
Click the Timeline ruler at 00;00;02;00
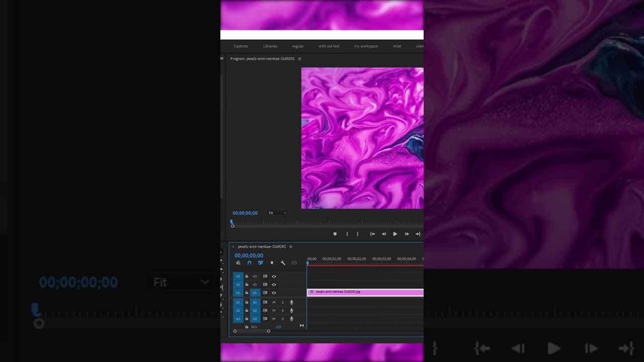tap(357, 259)
